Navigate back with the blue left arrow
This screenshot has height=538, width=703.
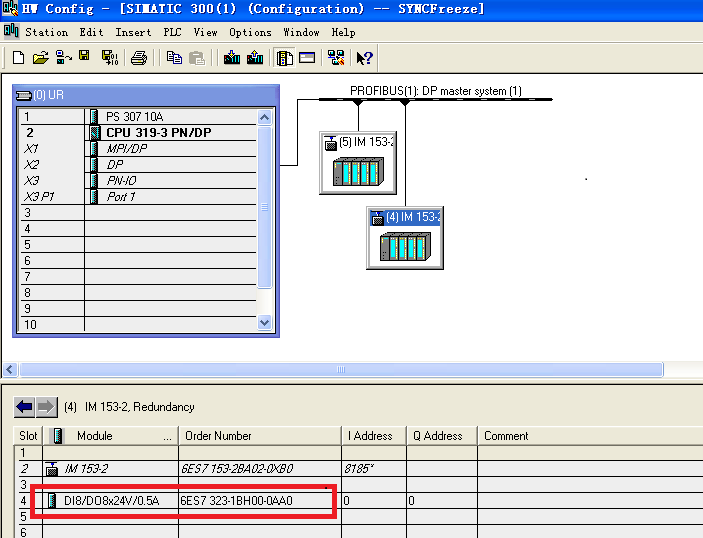coord(24,407)
